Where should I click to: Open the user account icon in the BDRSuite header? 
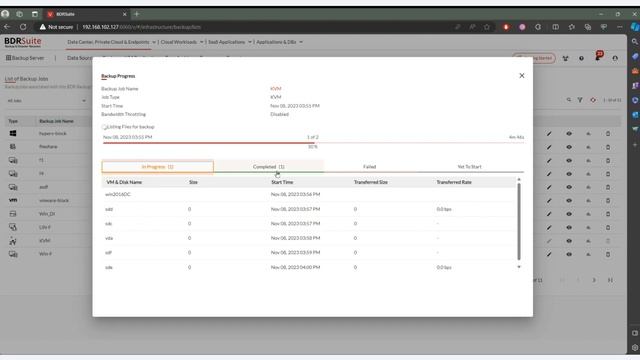tap(615, 58)
